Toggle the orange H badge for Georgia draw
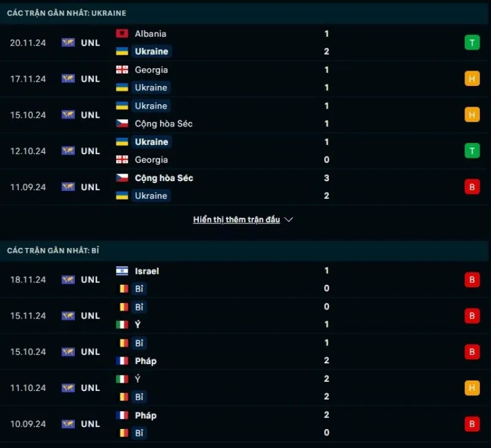This screenshot has height=448, width=491. point(472,79)
